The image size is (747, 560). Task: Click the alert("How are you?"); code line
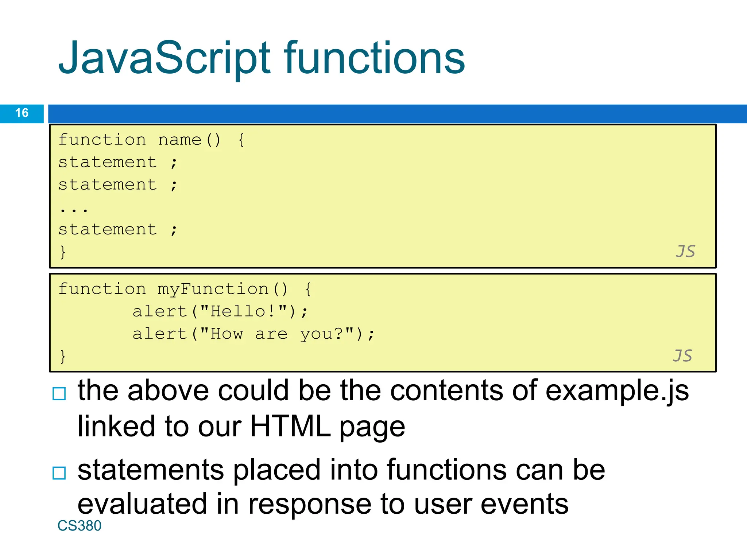coord(253,334)
